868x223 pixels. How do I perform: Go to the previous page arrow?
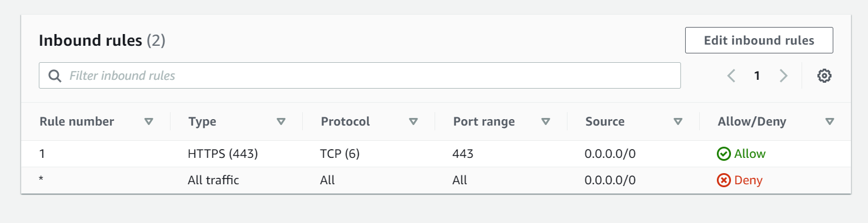click(x=732, y=76)
